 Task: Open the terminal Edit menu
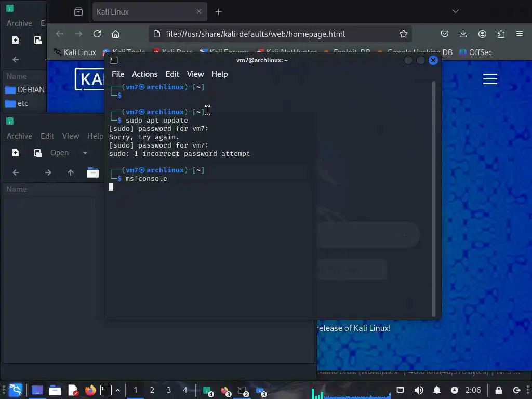pyautogui.click(x=172, y=74)
